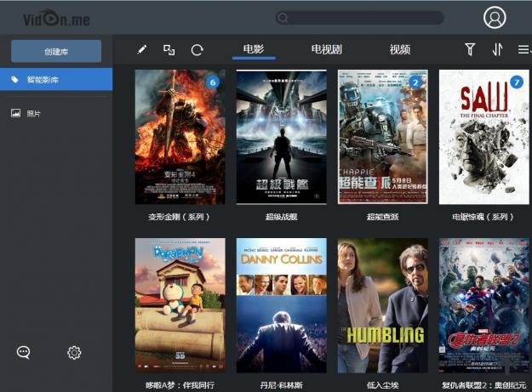
Task: Open the filter funnel icon
Action: pyautogui.click(x=470, y=49)
